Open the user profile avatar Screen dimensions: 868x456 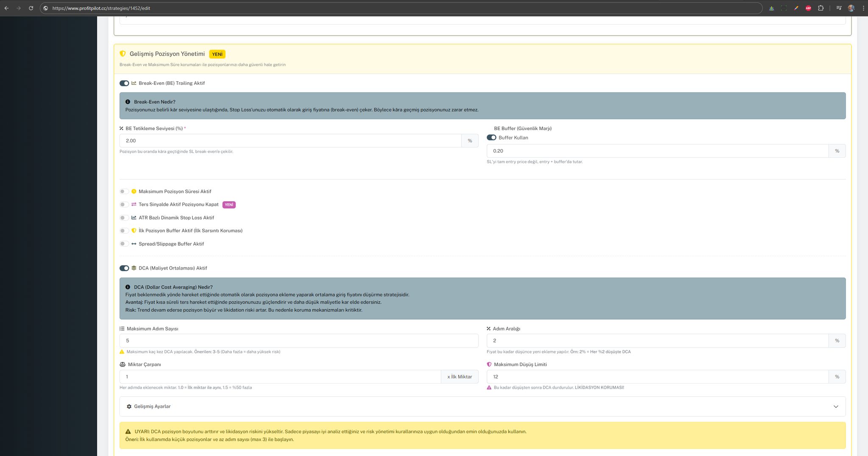click(851, 8)
